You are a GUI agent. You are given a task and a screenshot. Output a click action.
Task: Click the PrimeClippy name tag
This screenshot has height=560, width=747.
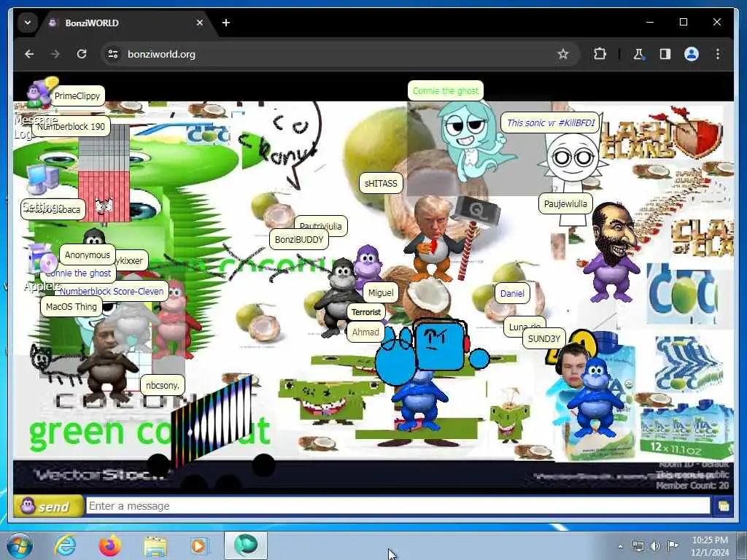[77, 96]
